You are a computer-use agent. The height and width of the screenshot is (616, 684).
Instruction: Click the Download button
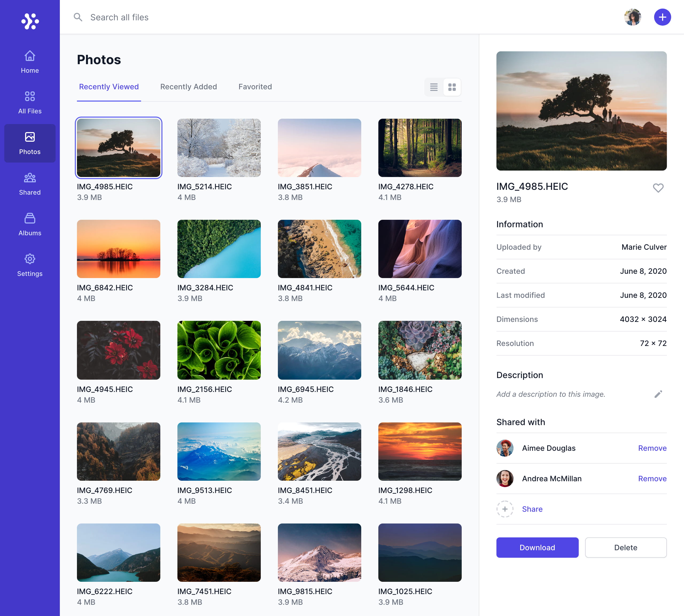click(537, 547)
